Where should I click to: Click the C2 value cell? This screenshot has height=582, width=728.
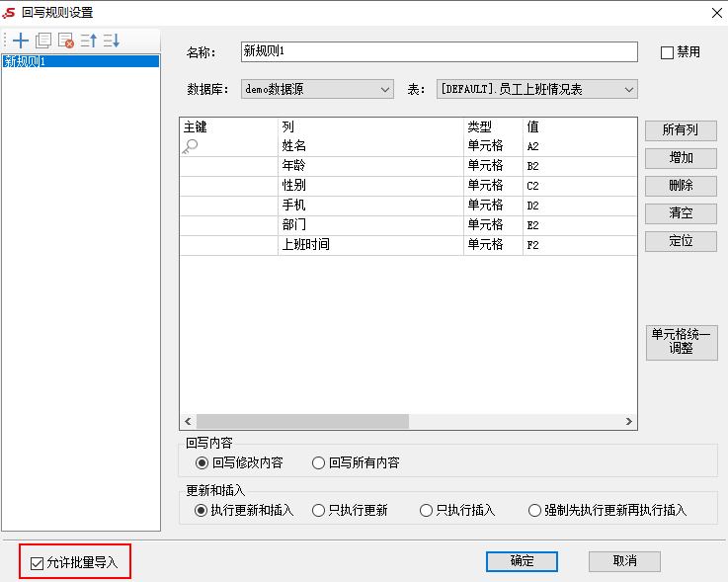(580, 186)
